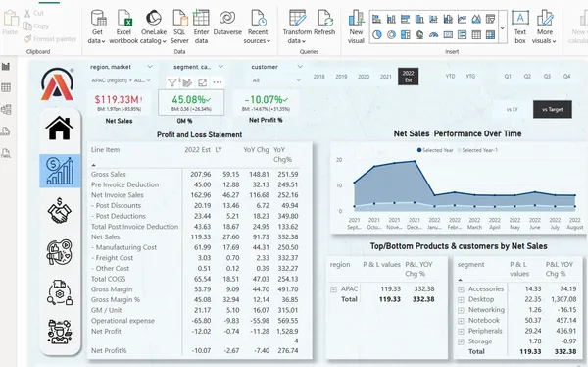Expand the region, market dropdown
Viewport: 588px width, 367px height.
tap(150, 67)
